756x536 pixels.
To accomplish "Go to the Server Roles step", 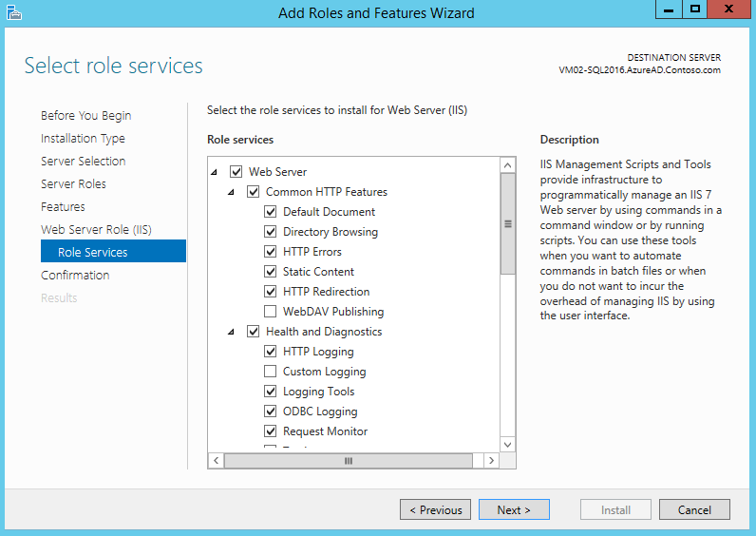I will [73, 183].
